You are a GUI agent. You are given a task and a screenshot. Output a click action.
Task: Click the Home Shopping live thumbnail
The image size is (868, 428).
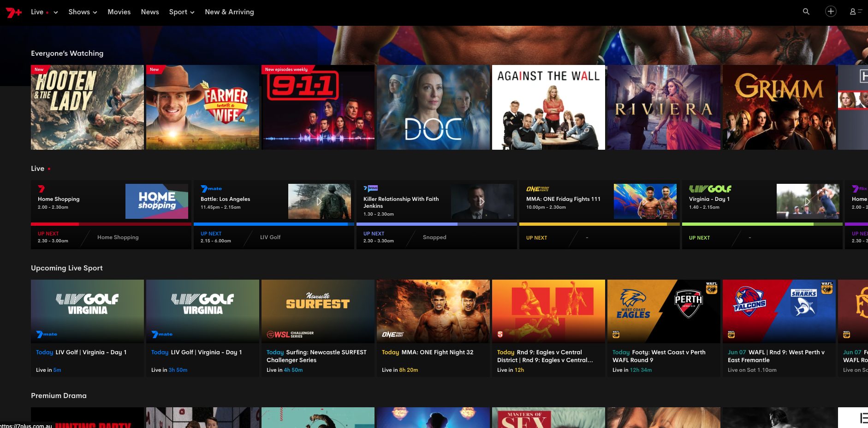click(x=157, y=201)
